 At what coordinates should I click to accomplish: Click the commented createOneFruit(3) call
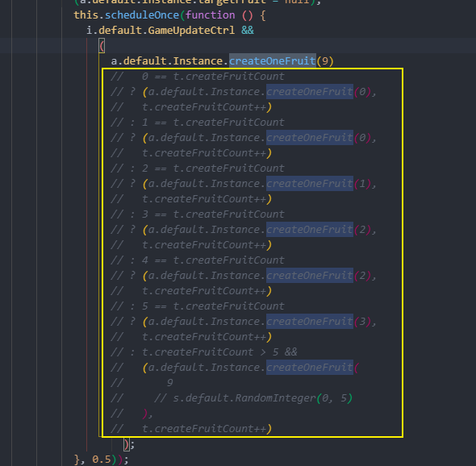(x=319, y=322)
